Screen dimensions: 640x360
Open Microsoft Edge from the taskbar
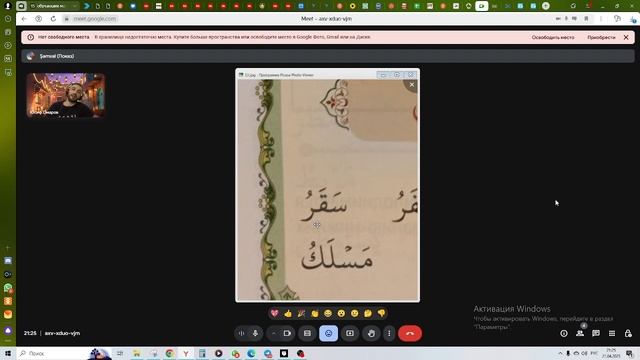(251, 353)
